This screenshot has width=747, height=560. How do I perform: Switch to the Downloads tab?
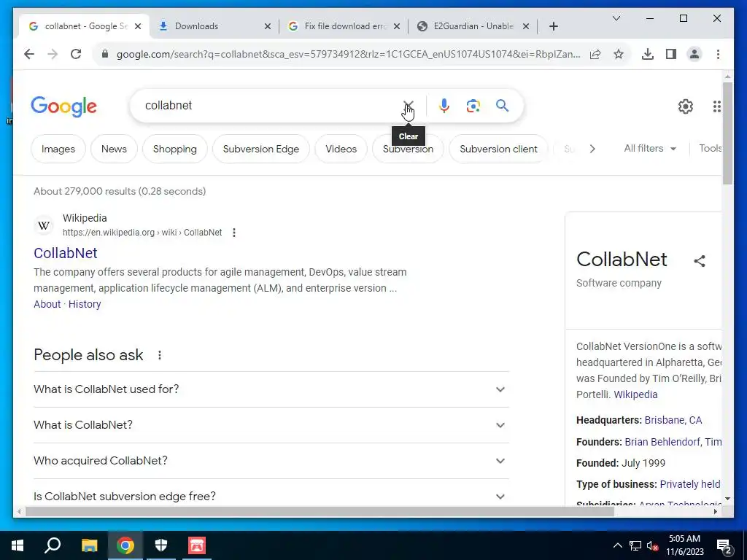(x=209, y=26)
